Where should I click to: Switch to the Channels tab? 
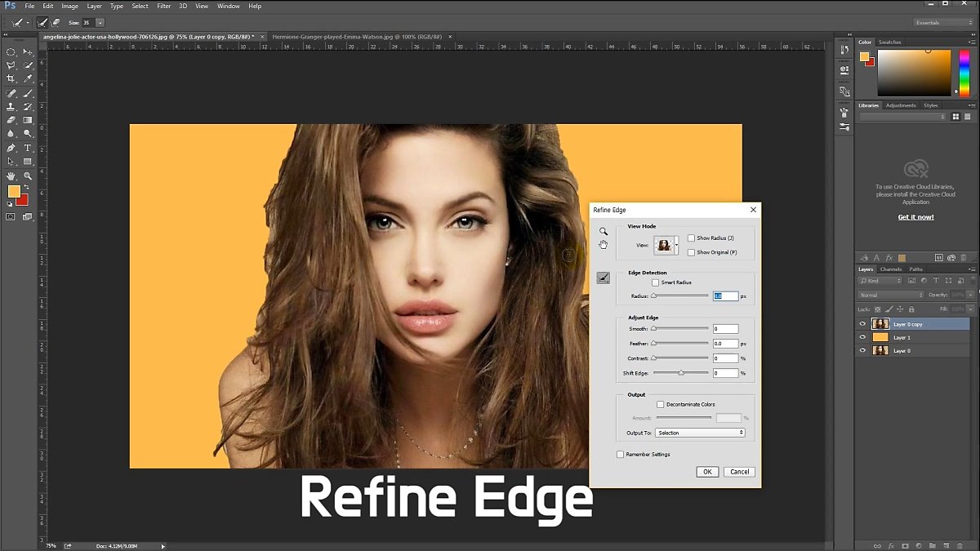pyautogui.click(x=891, y=269)
